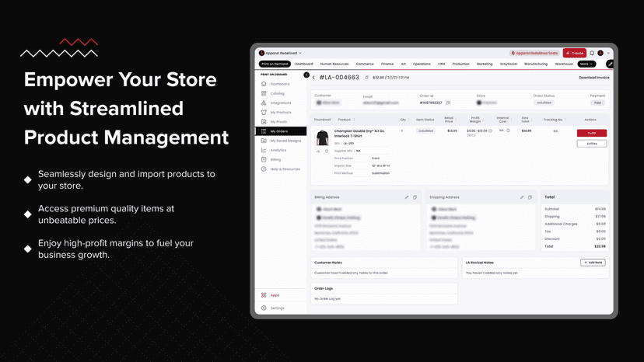Switch to the Print on Demand tab
The height and width of the screenshot is (362, 644).
[x=275, y=64]
